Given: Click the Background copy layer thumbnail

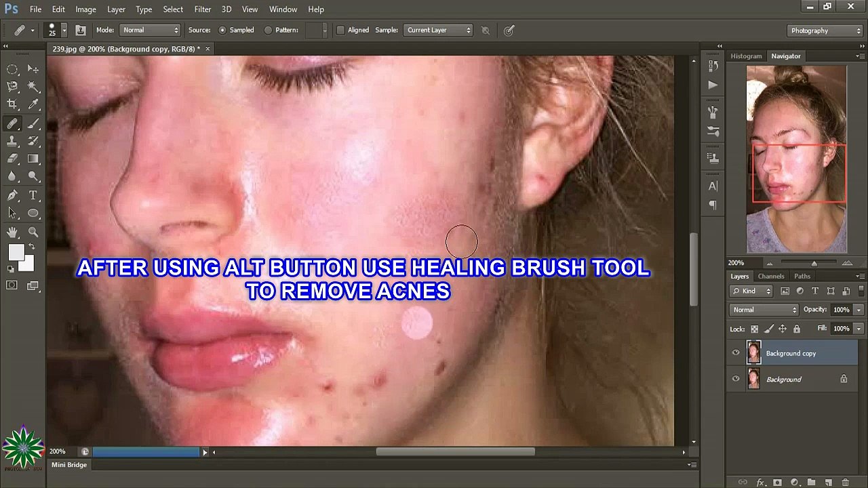Looking at the screenshot, I should 753,353.
